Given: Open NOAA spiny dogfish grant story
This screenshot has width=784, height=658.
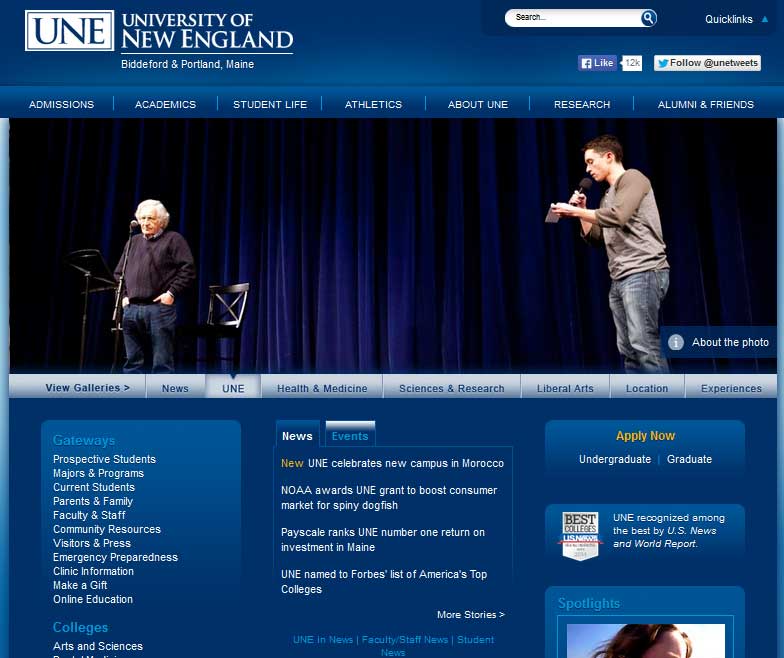Looking at the screenshot, I should pyautogui.click(x=389, y=498).
